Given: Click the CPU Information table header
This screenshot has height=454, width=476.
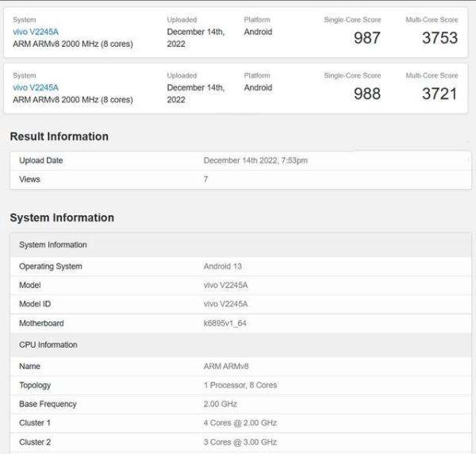Looking at the screenshot, I should (x=48, y=345).
